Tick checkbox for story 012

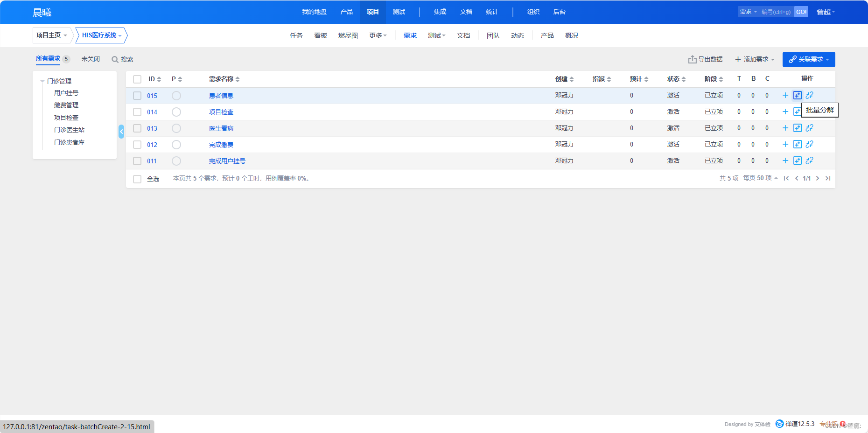click(x=137, y=145)
